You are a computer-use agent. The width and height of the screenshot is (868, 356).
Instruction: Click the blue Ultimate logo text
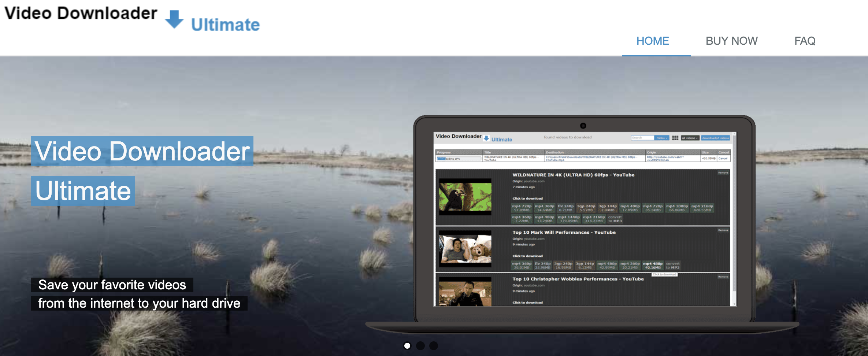pyautogui.click(x=225, y=25)
